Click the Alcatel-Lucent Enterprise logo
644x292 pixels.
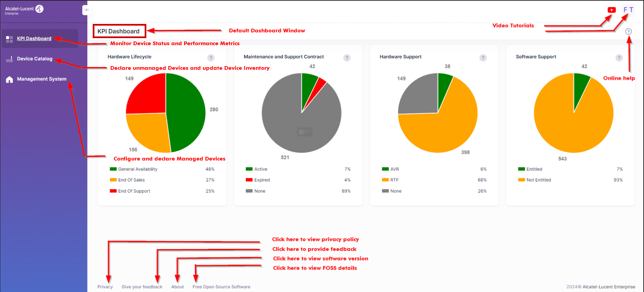coord(24,10)
